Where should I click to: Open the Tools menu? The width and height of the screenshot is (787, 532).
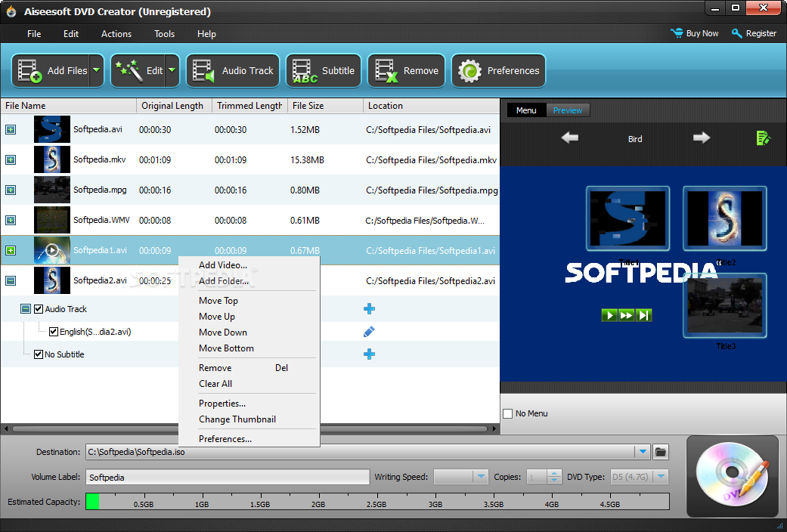point(164,33)
